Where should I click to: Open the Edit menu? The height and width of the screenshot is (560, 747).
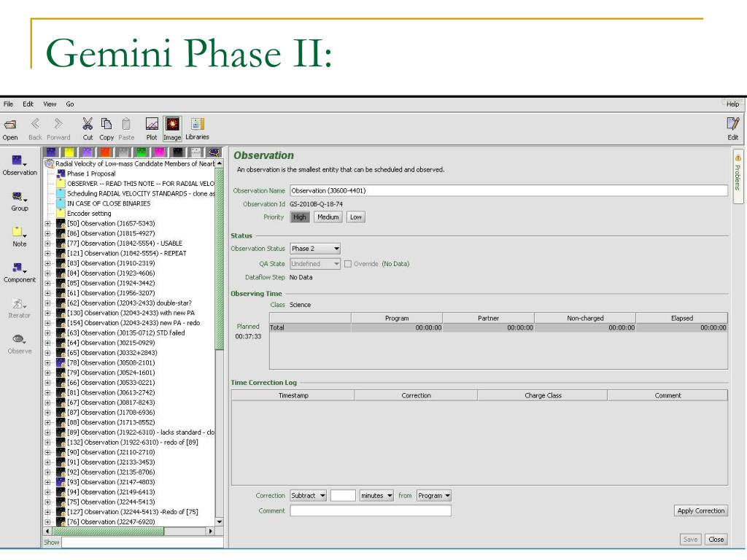28,104
